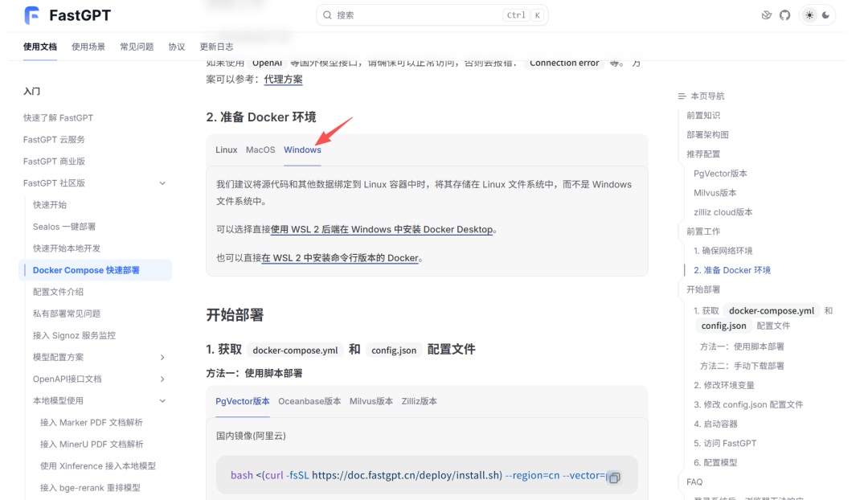Open 快速了解 FastGPT in sidebar

[x=58, y=118]
